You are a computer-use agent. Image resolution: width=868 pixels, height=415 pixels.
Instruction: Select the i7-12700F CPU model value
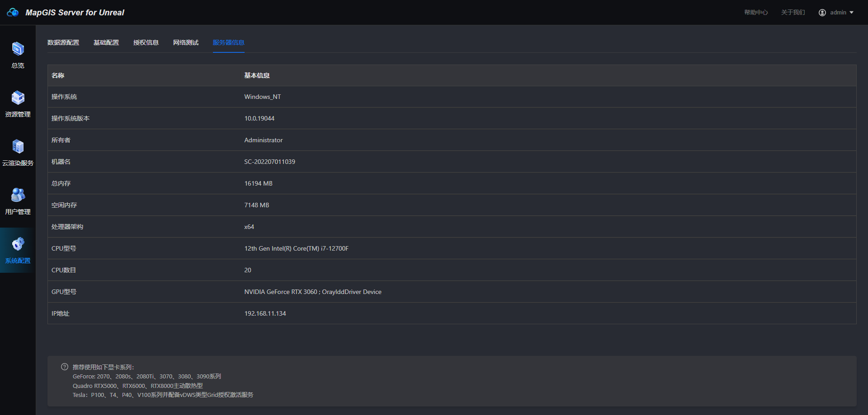point(297,248)
